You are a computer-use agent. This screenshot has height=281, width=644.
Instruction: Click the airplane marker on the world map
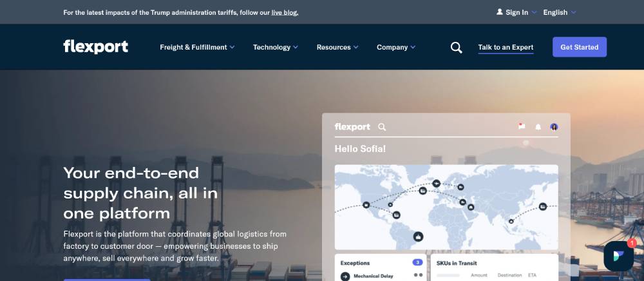tap(437, 183)
